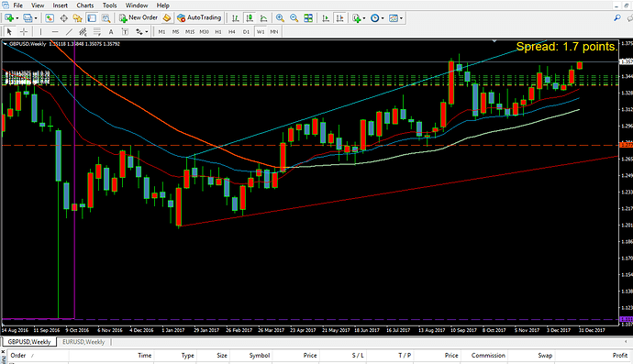Expand the Templates dropdown arrow
This screenshot has width=633, height=364.
tap(401, 18)
